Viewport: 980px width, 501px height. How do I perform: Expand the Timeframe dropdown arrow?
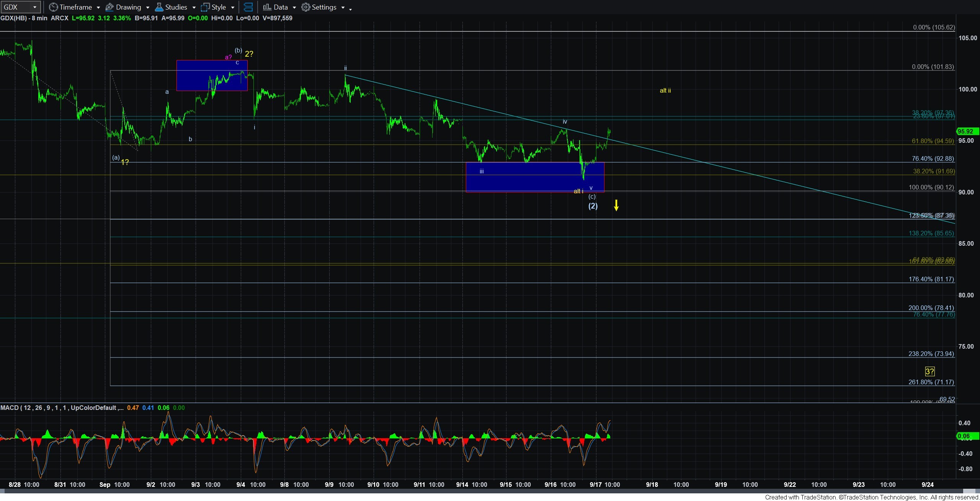[98, 8]
